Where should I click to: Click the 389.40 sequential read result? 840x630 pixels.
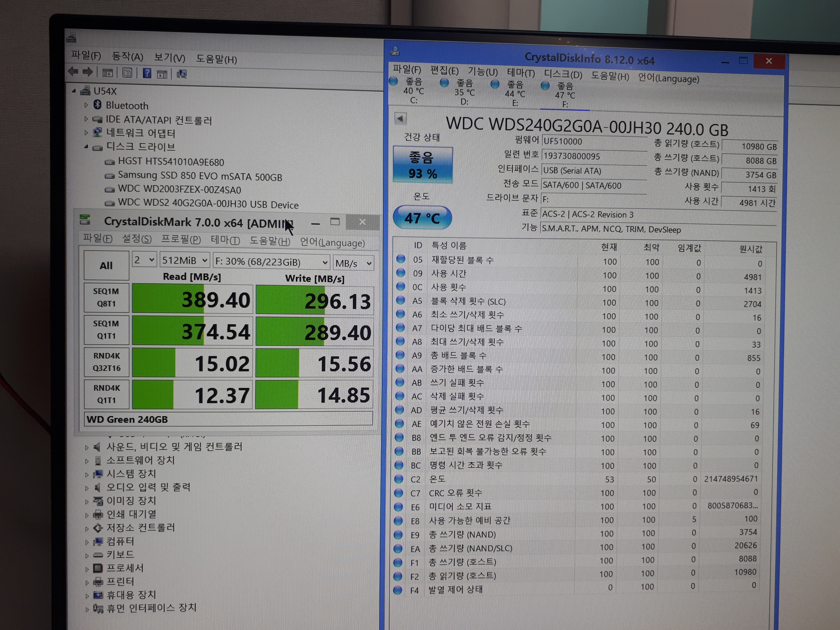coord(192,299)
